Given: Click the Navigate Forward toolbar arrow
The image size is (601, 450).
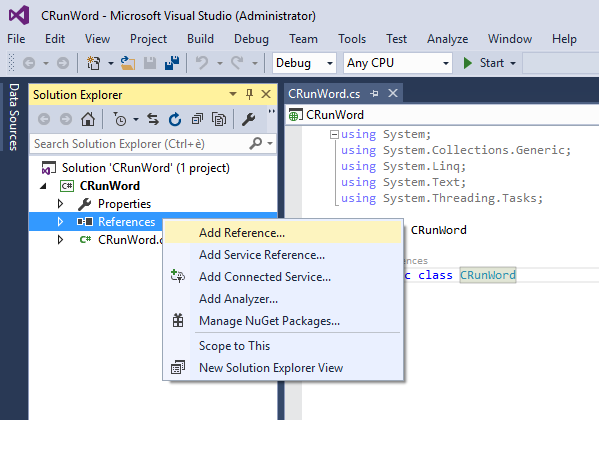Looking at the screenshot, I should click(x=63, y=63).
